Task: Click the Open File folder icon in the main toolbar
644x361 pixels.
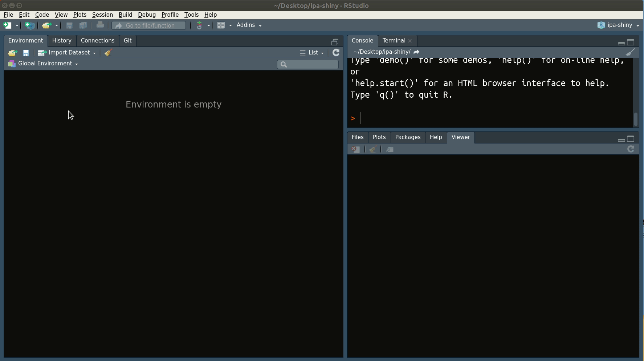Action: [x=46, y=25]
